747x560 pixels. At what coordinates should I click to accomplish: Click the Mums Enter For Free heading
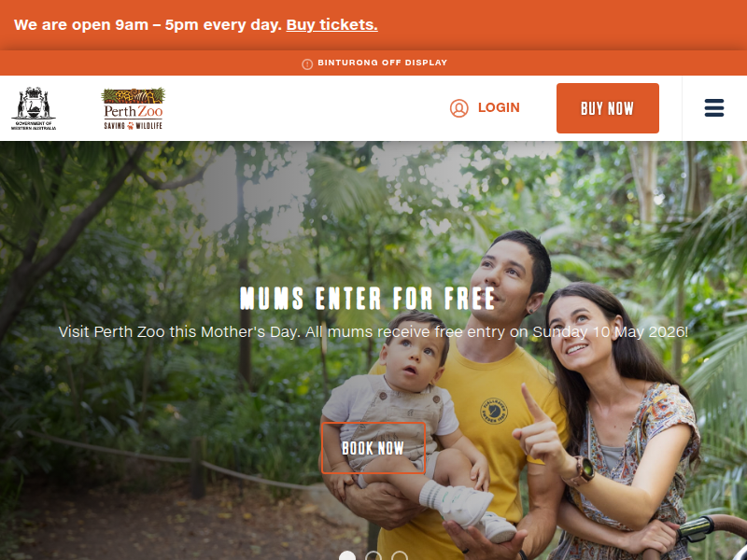point(367,299)
